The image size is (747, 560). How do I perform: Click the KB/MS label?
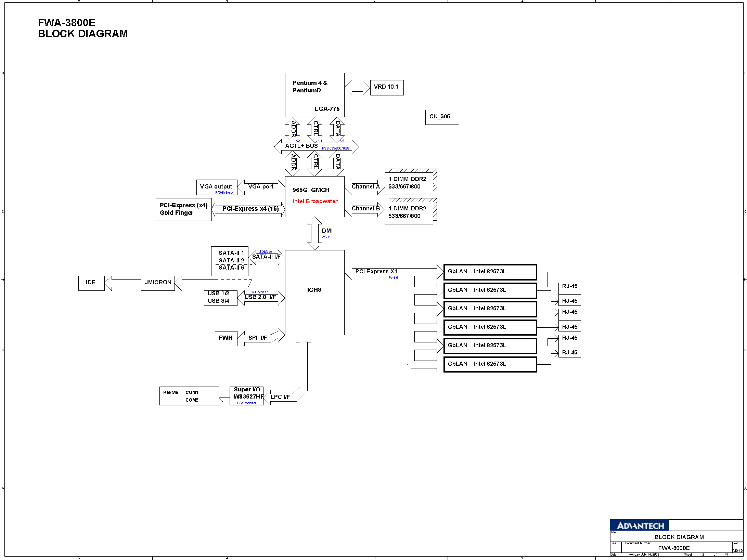coord(171,392)
